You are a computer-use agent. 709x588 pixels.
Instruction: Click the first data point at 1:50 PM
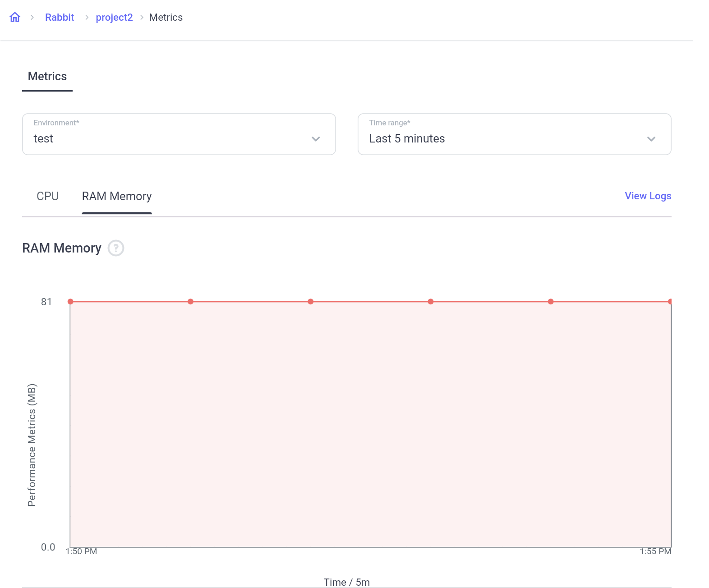pos(71,302)
